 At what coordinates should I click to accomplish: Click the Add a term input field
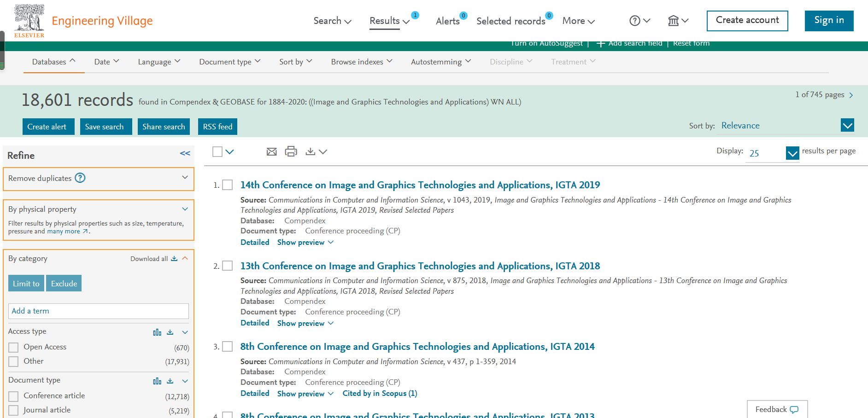(99, 311)
